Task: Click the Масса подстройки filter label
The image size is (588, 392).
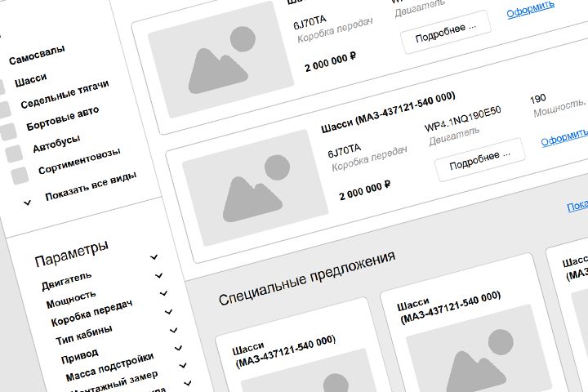Action: 109,367
